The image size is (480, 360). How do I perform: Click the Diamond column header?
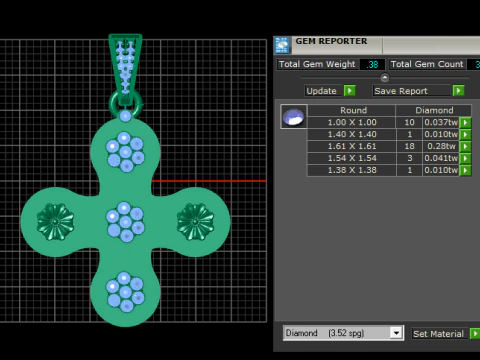click(x=434, y=110)
